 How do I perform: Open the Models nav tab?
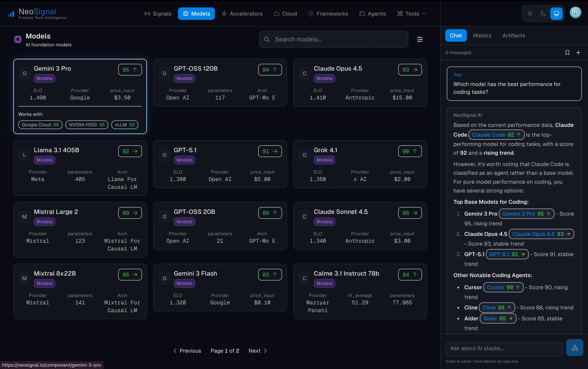click(x=196, y=14)
